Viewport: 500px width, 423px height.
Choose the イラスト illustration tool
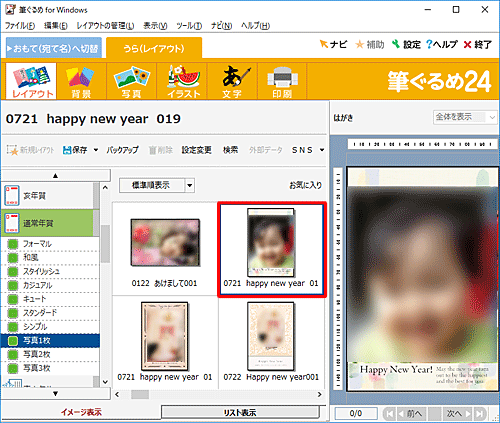[183, 81]
